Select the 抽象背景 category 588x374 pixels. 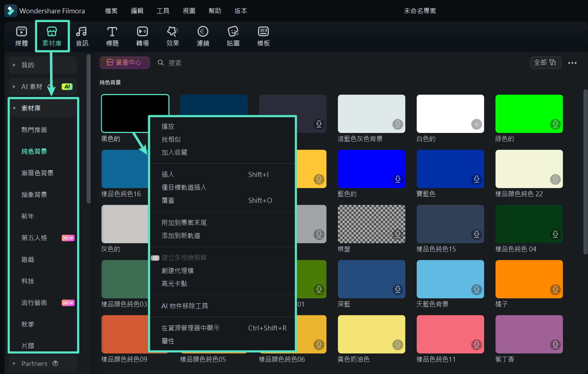[34, 195]
